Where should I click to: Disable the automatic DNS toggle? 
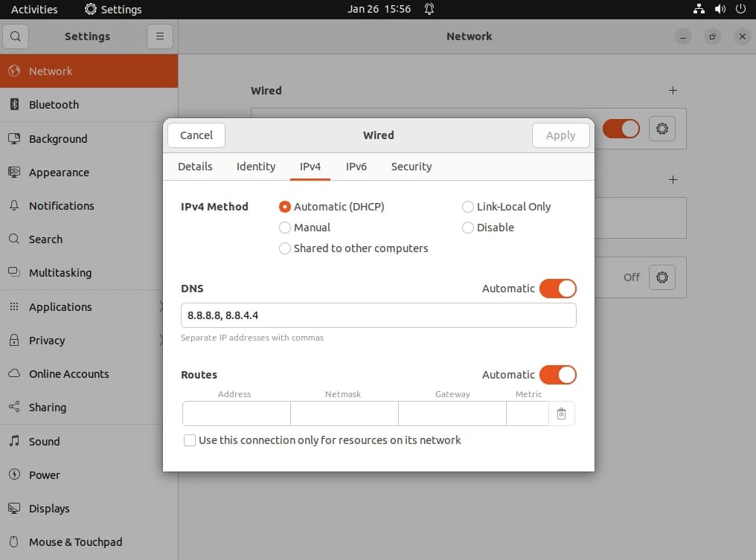[x=558, y=289]
